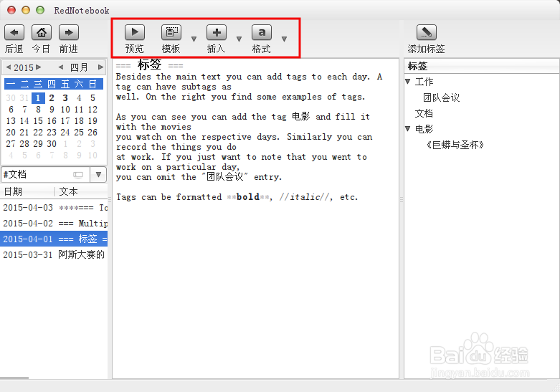This screenshot has width=560, height=392.
Task: Open search result 2015-03-31
Action: point(54,254)
